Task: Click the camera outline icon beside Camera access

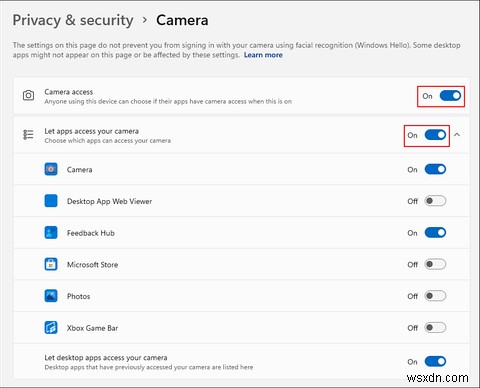Action: 28,95
